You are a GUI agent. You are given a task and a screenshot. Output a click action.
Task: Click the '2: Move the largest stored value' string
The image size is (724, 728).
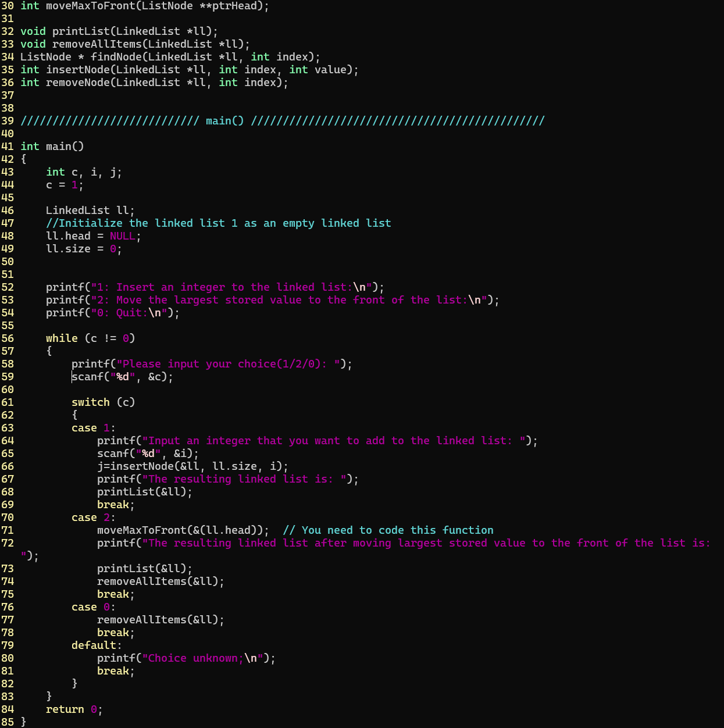tap(289, 300)
